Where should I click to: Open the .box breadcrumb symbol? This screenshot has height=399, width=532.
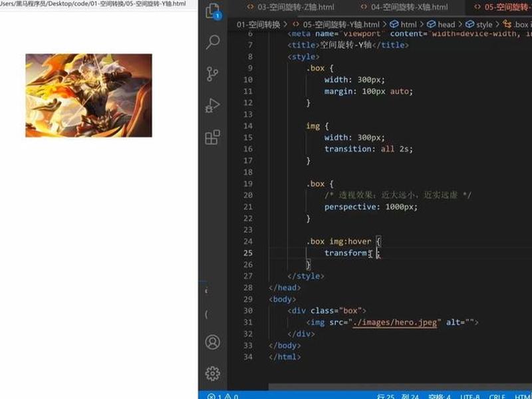pyautogui.click(x=516, y=25)
